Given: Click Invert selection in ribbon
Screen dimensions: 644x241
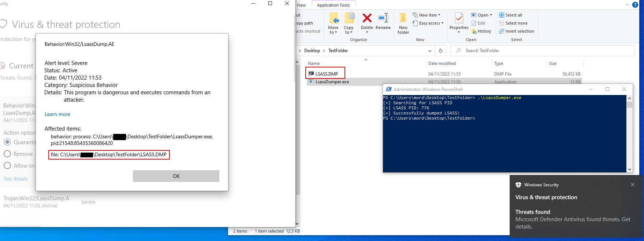Looking at the screenshot, I should 517,31.
